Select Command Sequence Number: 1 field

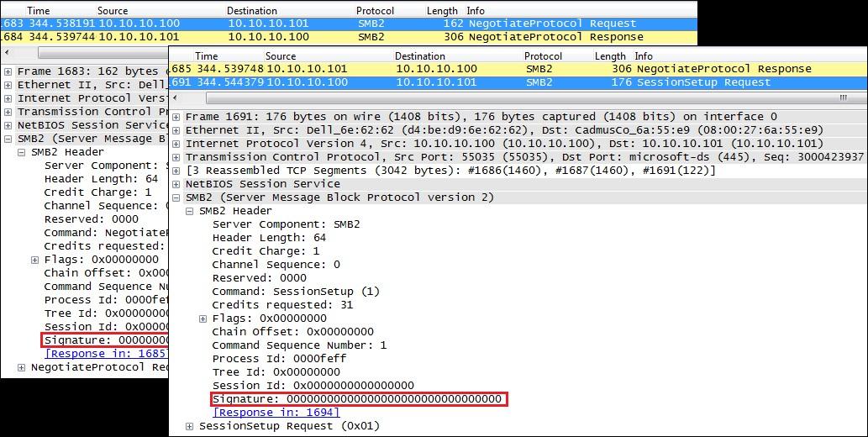pyautogui.click(x=299, y=345)
